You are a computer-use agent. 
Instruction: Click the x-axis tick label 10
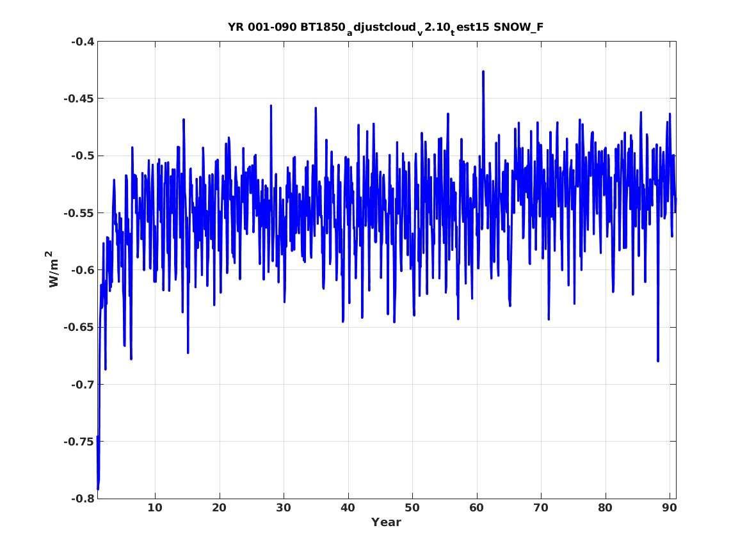(x=155, y=508)
